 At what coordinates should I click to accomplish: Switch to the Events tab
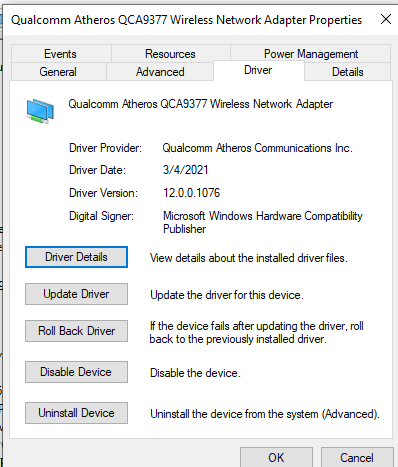(60, 54)
